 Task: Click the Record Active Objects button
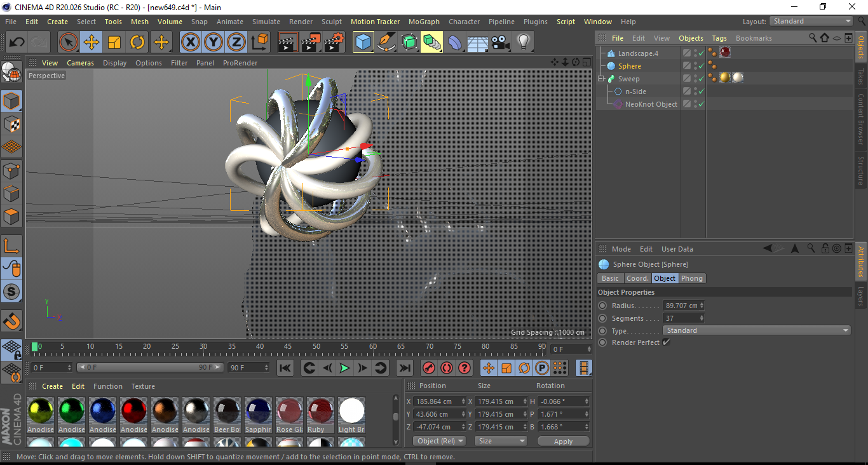click(x=429, y=368)
